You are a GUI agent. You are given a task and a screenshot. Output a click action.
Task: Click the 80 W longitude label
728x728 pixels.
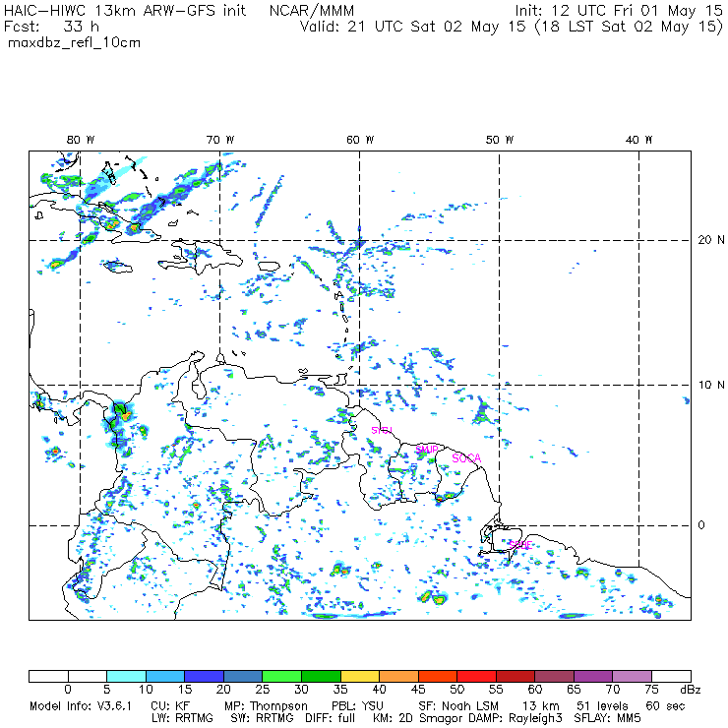click(81, 140)
